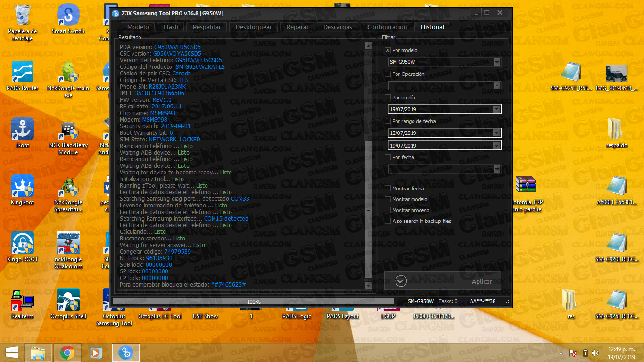Viewport: 644px width, 362px height.
Task: Check the Mostrar proceso option
Action: (388, 210)
